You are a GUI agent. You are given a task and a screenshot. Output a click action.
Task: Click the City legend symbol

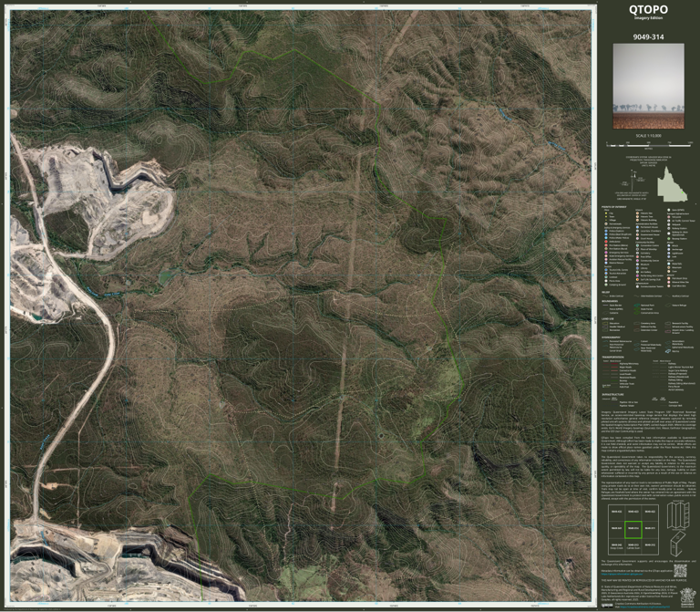click(606, 213)
